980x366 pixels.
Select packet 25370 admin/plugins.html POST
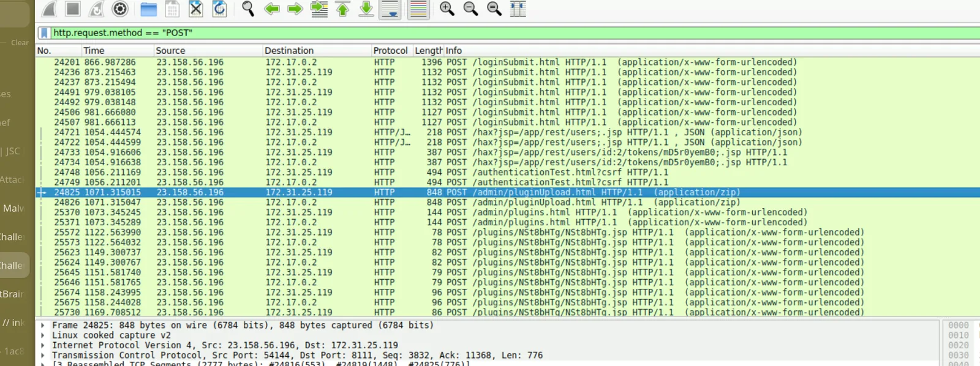[x=508, y=212]
